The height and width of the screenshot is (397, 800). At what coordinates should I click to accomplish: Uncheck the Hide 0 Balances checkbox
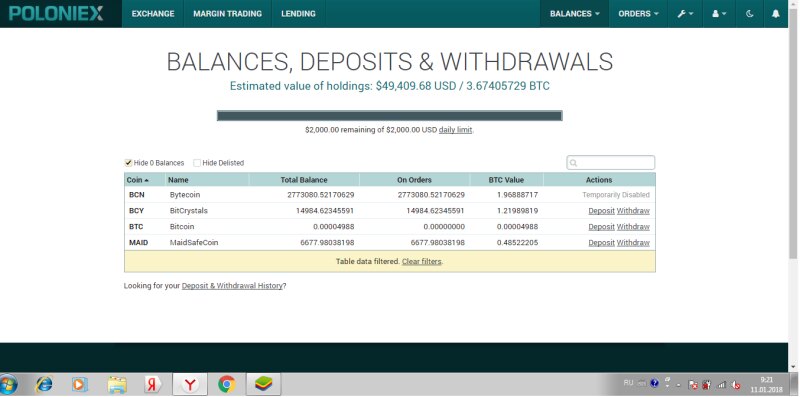(x=128, y=163)
